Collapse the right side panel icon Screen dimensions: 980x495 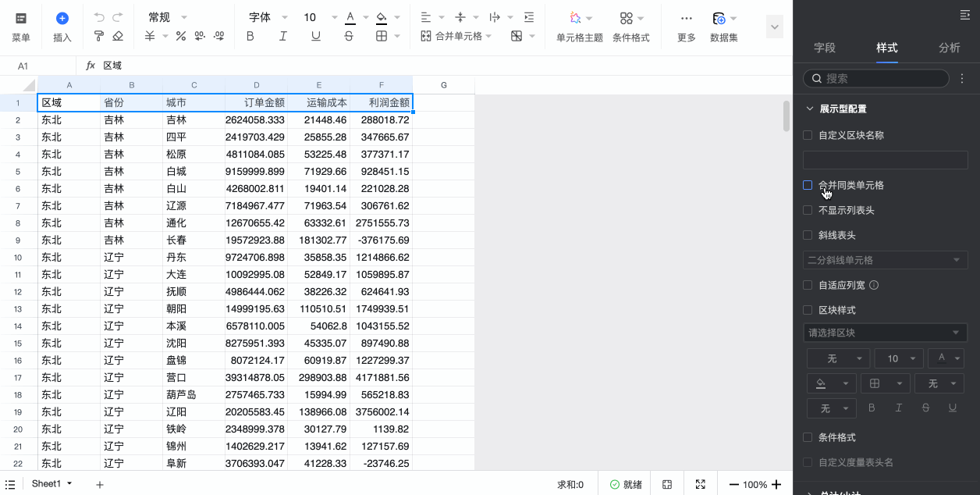[x=964, y=15]
